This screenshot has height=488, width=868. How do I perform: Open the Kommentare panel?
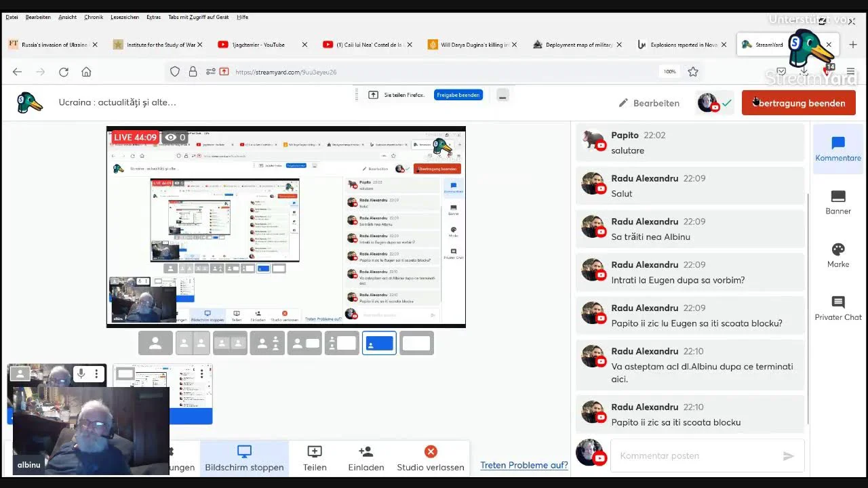point(838,149)
